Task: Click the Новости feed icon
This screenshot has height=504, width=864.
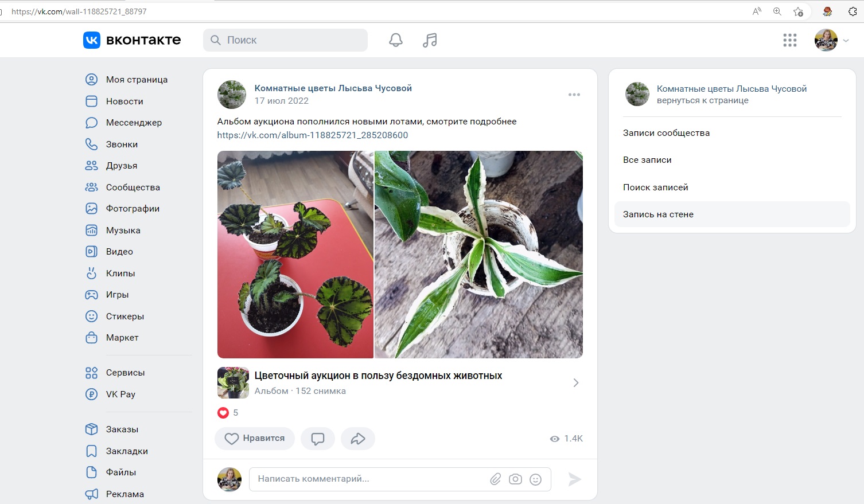Action: [x=91, y=101]
